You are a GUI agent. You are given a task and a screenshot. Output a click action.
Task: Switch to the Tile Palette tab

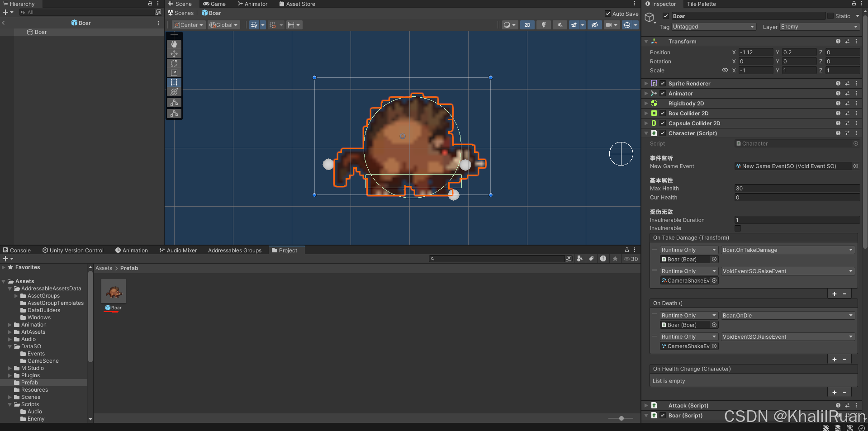[x=701, y=4]
